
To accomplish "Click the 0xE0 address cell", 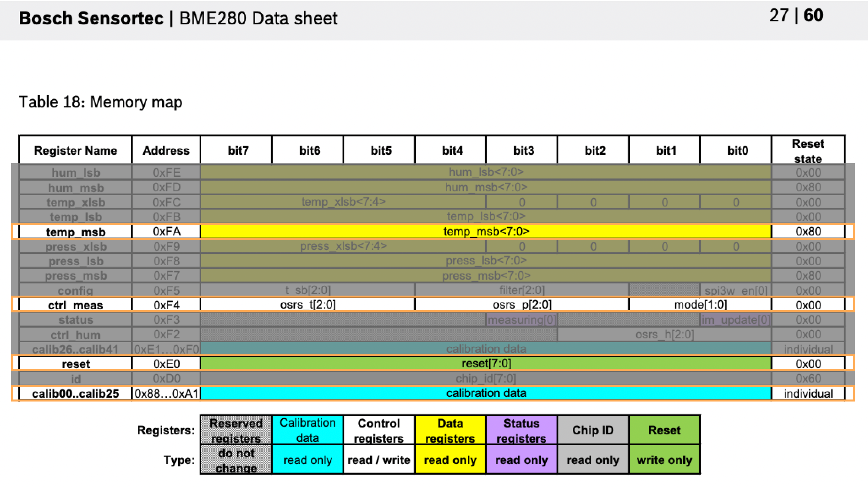I will (x=166, y=364).
